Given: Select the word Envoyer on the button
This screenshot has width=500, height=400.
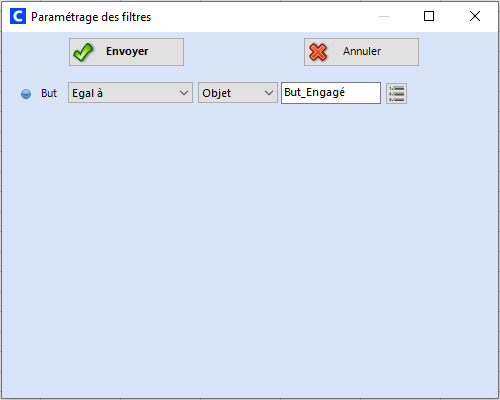Looking at the screenshot, I should (127, 51).
